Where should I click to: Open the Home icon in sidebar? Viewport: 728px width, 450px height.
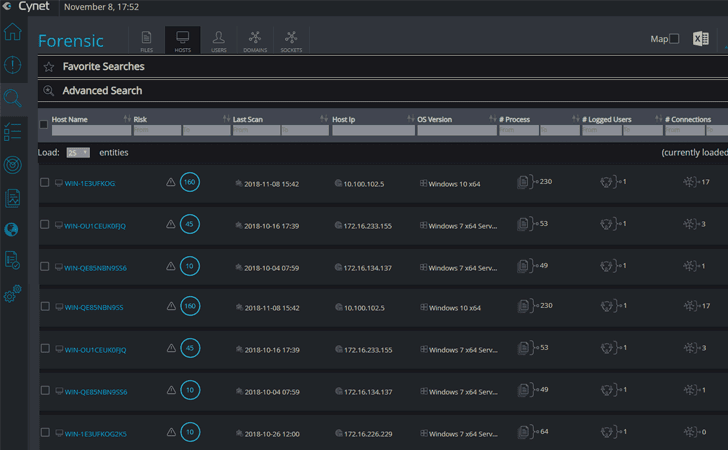(13, 32)
